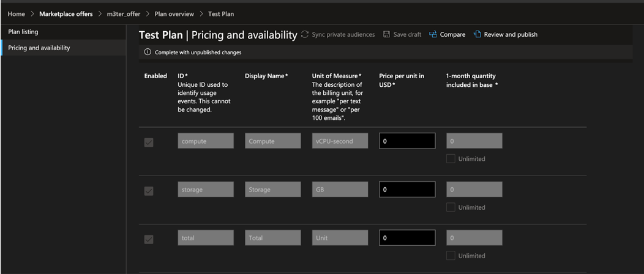Click the info icon in status banner
Image resolution: width=644 pixels, height=274 pixels.
(x=148, y=53)
